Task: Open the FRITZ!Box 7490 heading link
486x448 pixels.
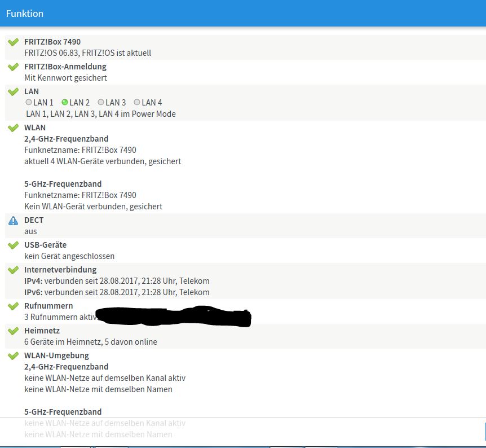Action: tap(52, 42)
